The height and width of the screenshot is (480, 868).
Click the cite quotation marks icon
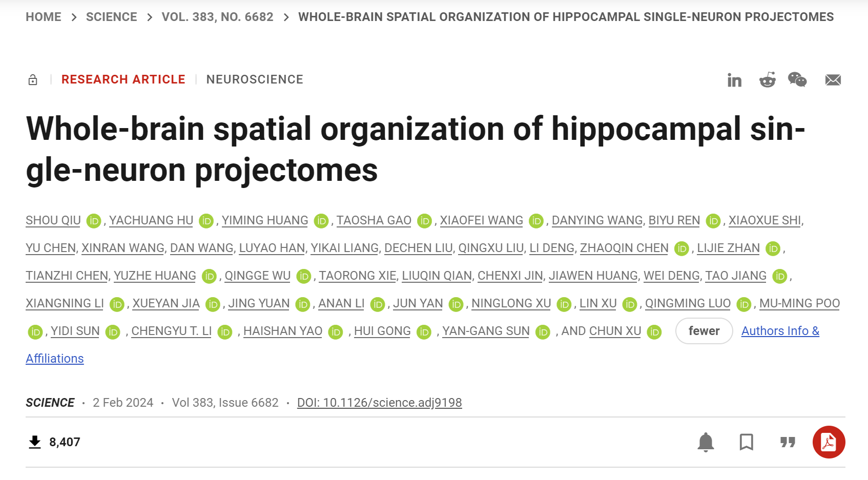click(788, 442)
